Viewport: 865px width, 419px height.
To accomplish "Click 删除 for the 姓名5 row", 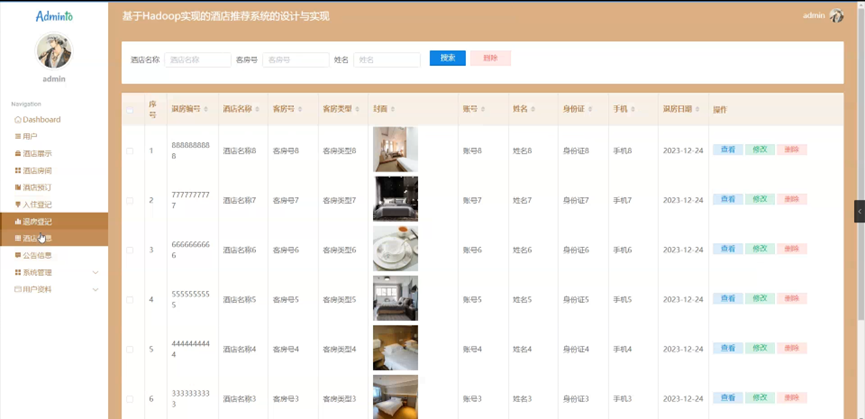I will (x=792, y=298).
